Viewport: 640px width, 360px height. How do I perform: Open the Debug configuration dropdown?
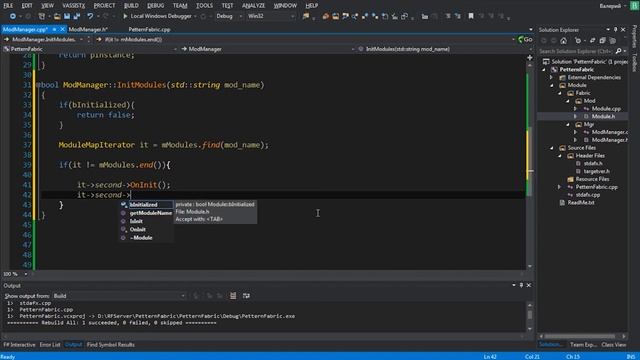pyautogui.click(x=229, y=16)
